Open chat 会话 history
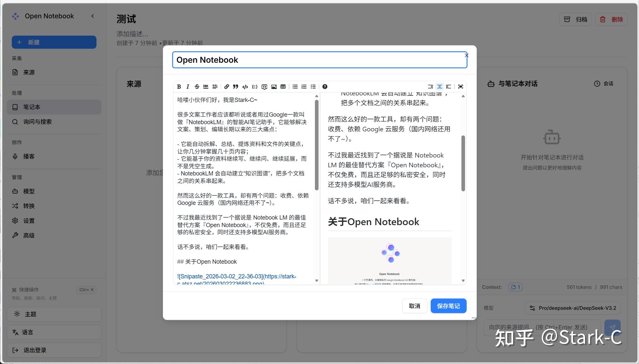The height and width of the screenshot is (364, 639). 604,84
